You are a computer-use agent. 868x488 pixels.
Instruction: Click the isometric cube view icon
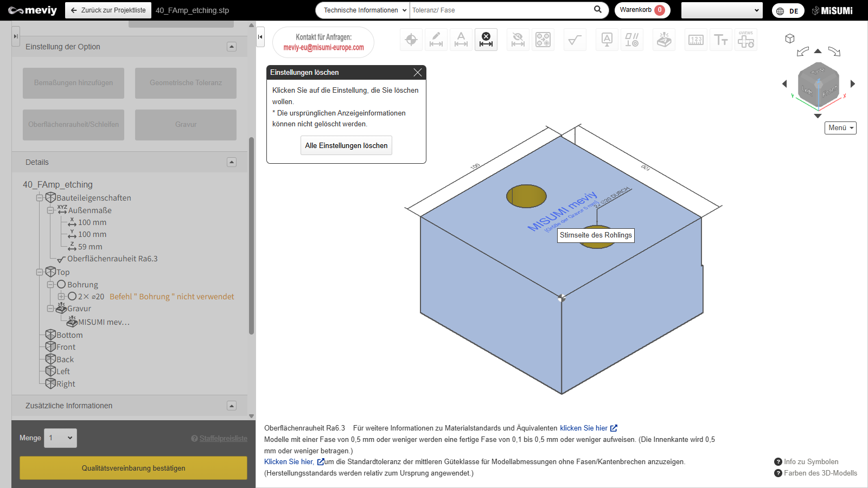click(790, 38)
